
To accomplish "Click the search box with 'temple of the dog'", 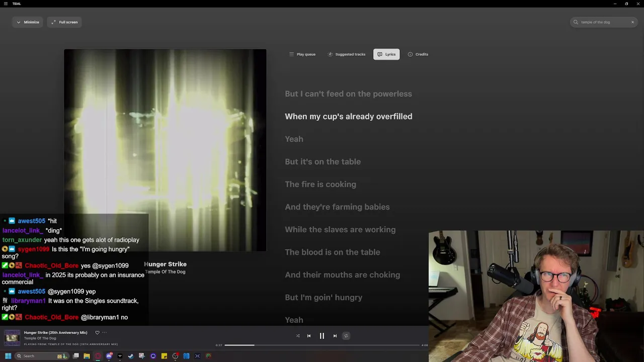I will (604, 22).
